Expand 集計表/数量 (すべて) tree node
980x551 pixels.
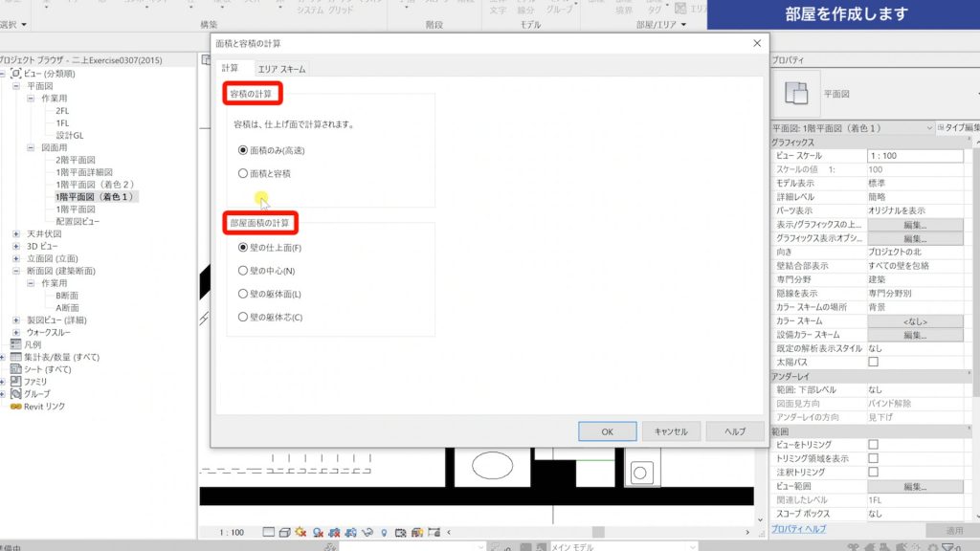pyautogui.click(x=4, y=356)
